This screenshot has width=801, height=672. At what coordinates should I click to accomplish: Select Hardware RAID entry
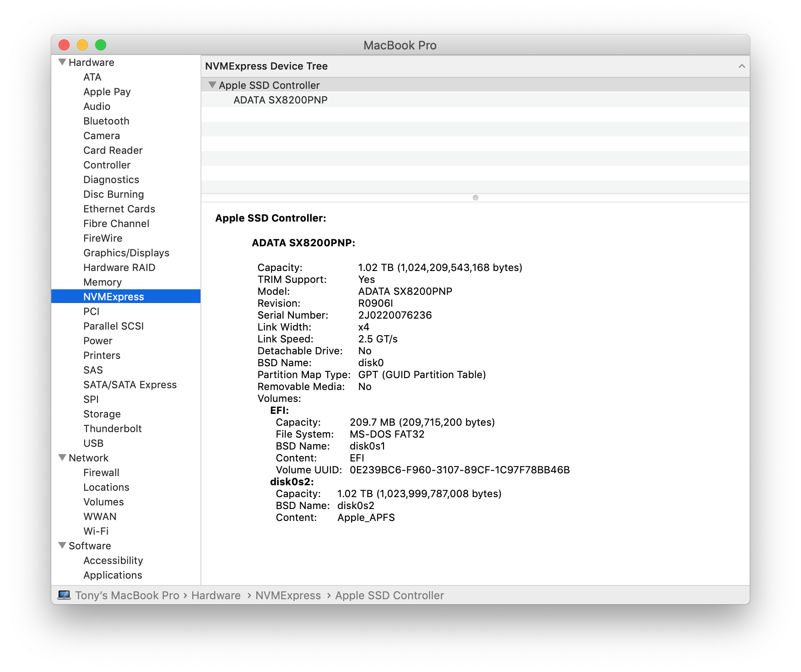click(119, 267)
